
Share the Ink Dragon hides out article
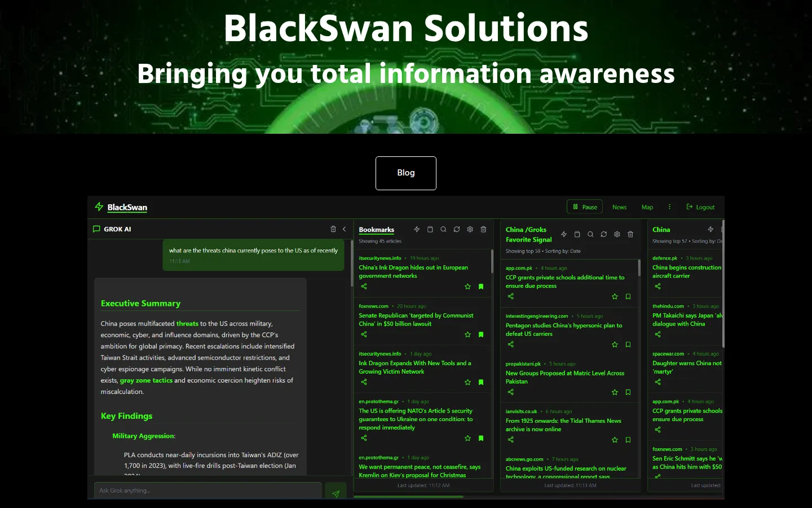click(364, 286)
